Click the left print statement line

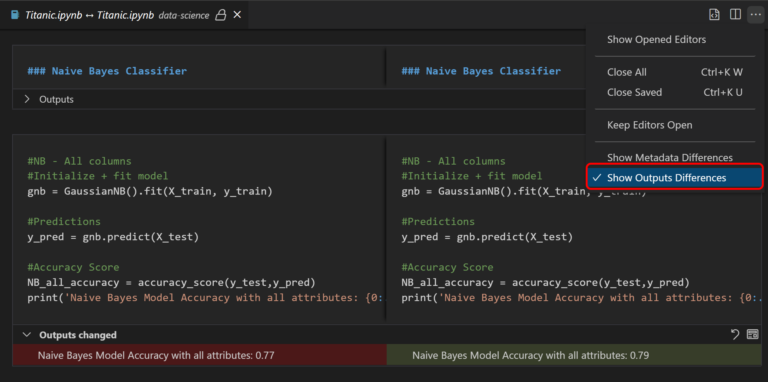[x=206, y=298]
